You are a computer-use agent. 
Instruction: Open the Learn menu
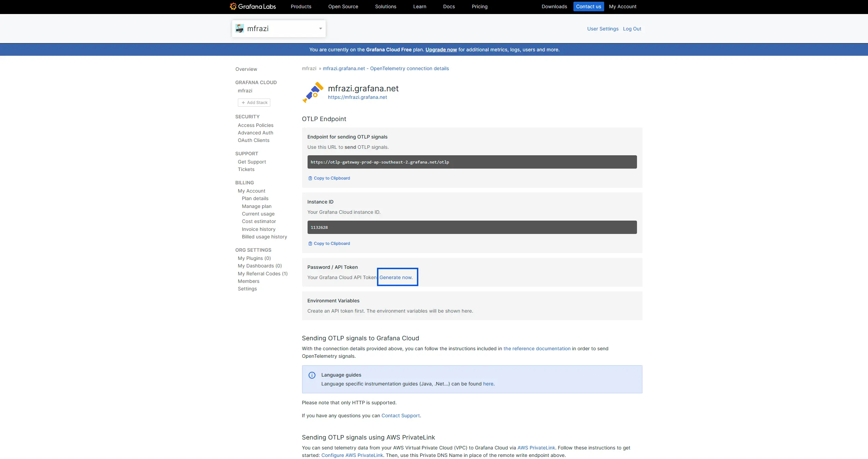pyautogui.click(x=420, y=6)
